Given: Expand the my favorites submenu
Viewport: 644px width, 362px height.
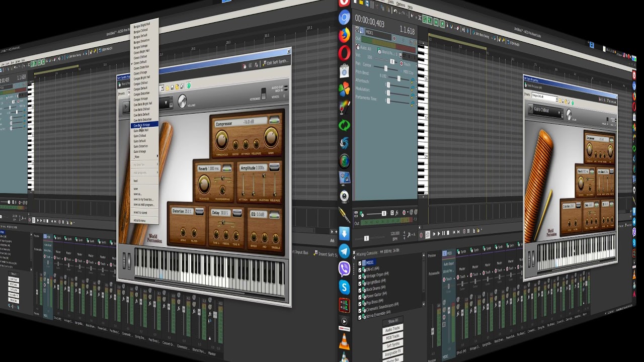Looking at the screenshot, I should click(145, 165).
